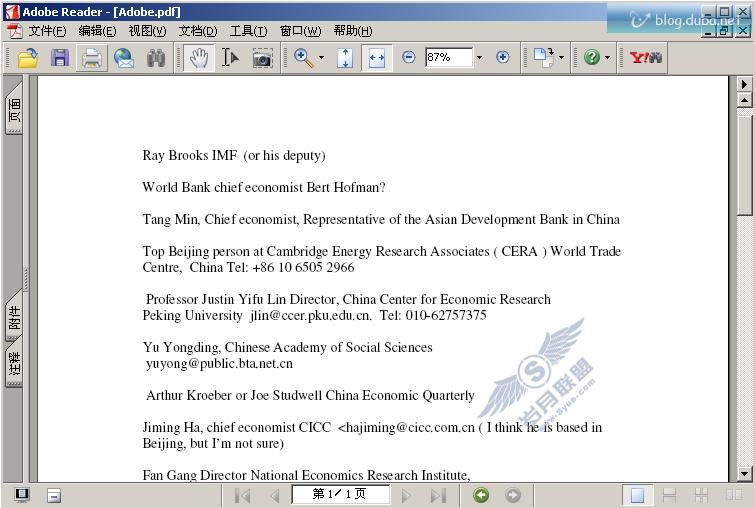Zoom out with the minus button

coord(408,57)
